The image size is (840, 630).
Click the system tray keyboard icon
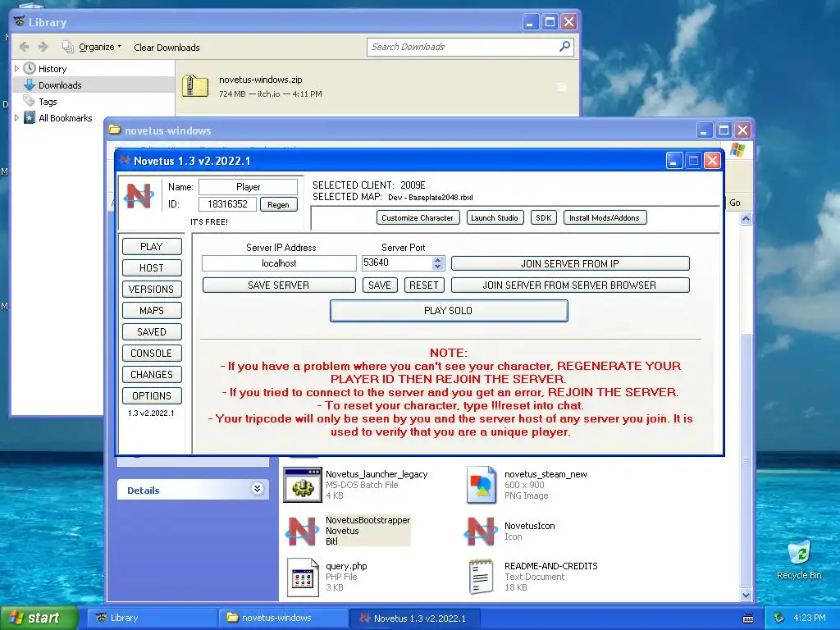coord(748,619)
